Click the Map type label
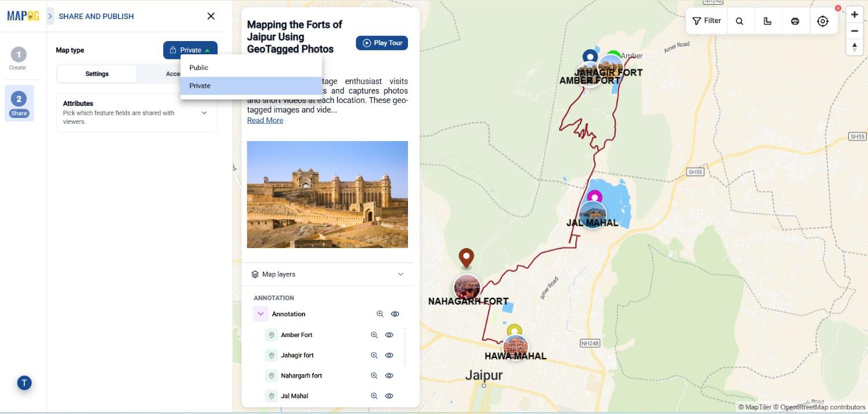 pyautogui.click(x=70, y=50)
